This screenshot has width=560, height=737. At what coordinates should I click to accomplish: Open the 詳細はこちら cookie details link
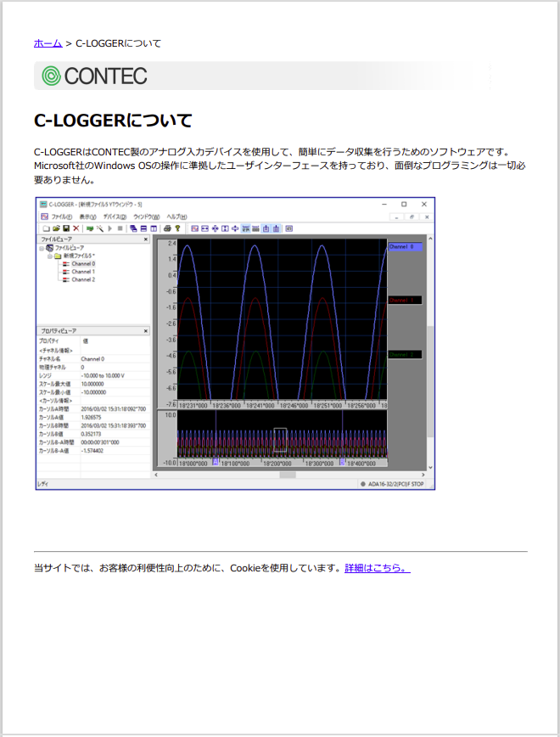(377, 568)
